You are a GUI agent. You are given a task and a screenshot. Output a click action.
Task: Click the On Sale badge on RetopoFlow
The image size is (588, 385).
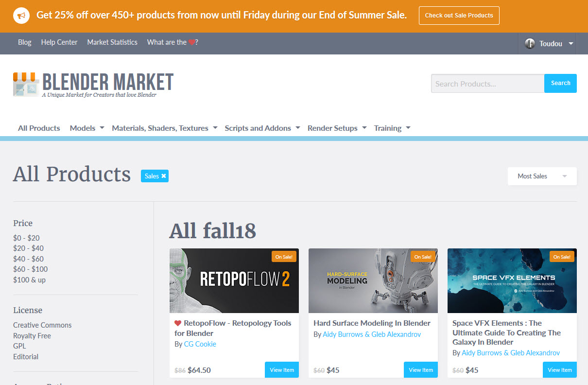pyautogui.click(x=283, y=257)
